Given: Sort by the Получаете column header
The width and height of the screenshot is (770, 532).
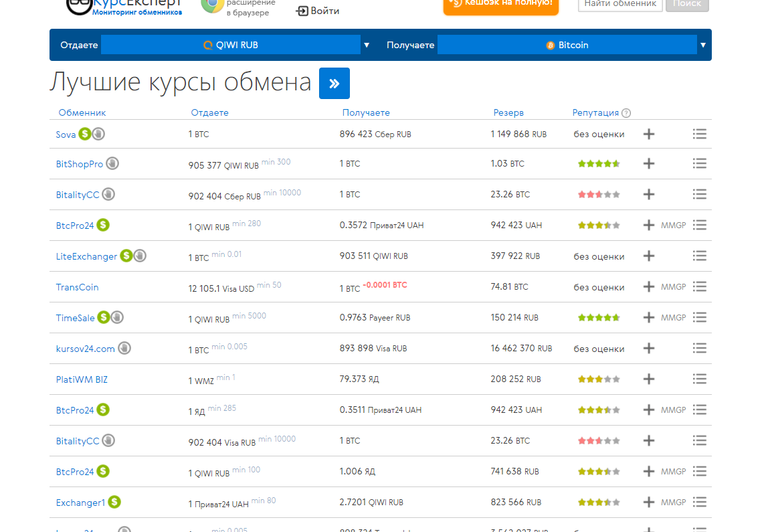Looking at the screenshot, I should (366, 112).
